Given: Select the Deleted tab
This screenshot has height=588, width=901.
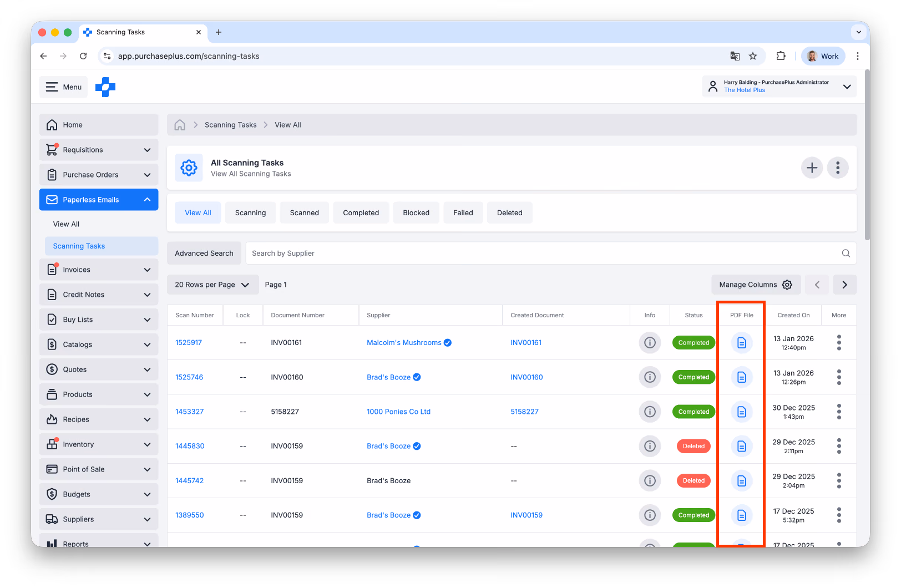Looking at the screenshot, I should coord(509,212).
